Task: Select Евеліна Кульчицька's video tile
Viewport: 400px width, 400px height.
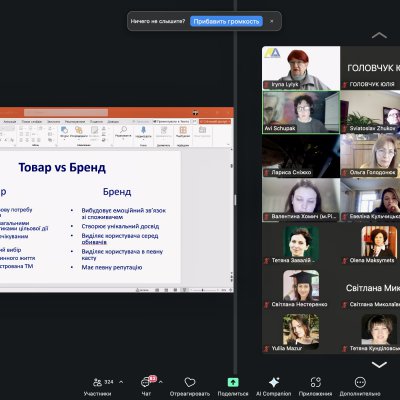Action: pos(370,200)
